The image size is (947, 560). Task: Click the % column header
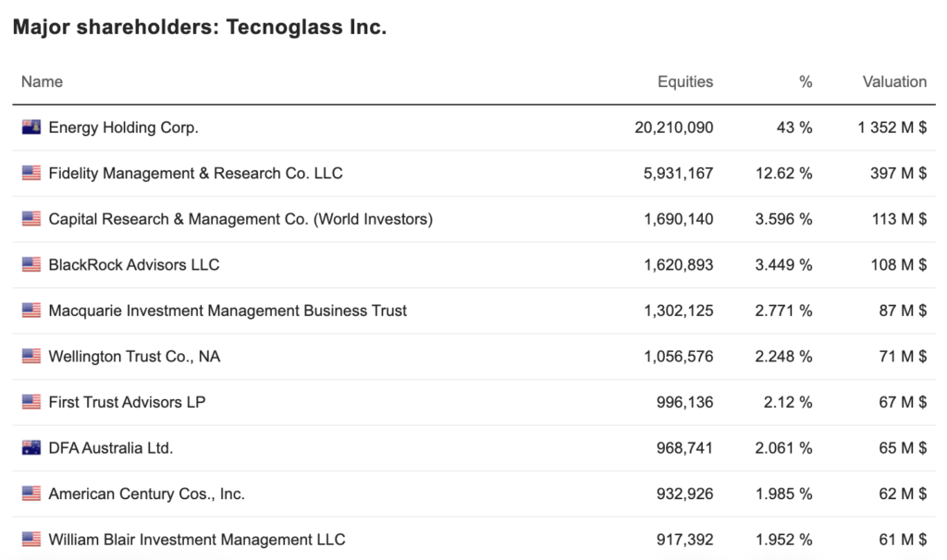pyautogui.click(x=806, y=81)
